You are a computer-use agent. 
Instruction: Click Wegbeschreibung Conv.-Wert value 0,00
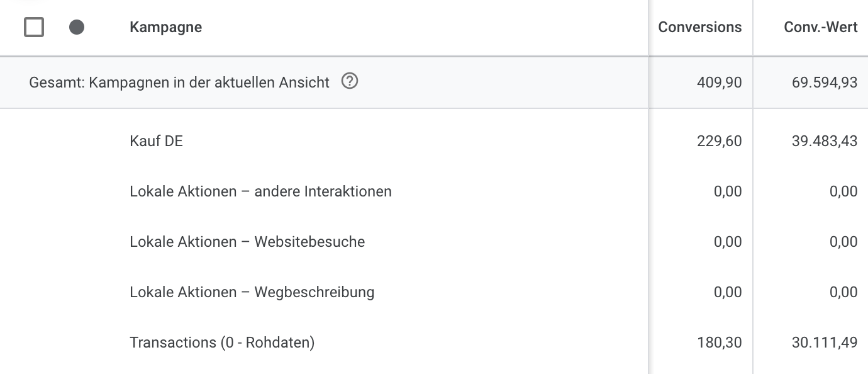843,292
